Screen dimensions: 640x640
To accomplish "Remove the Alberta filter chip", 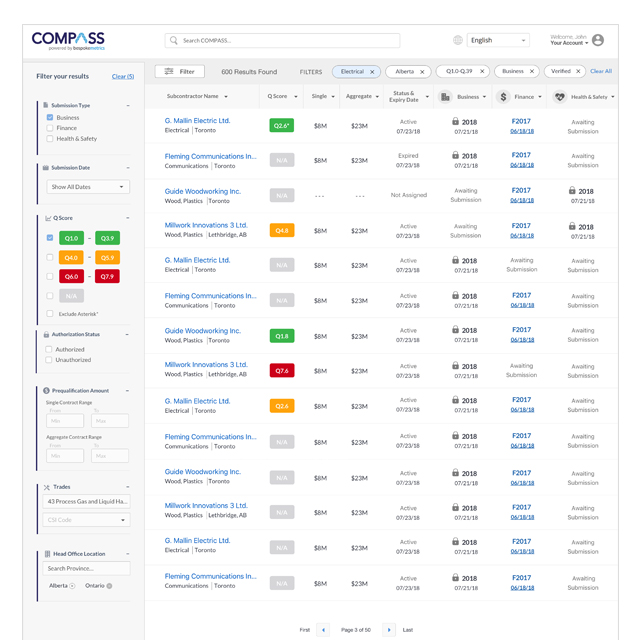I will pyautogui.click(x=422, y=72).
